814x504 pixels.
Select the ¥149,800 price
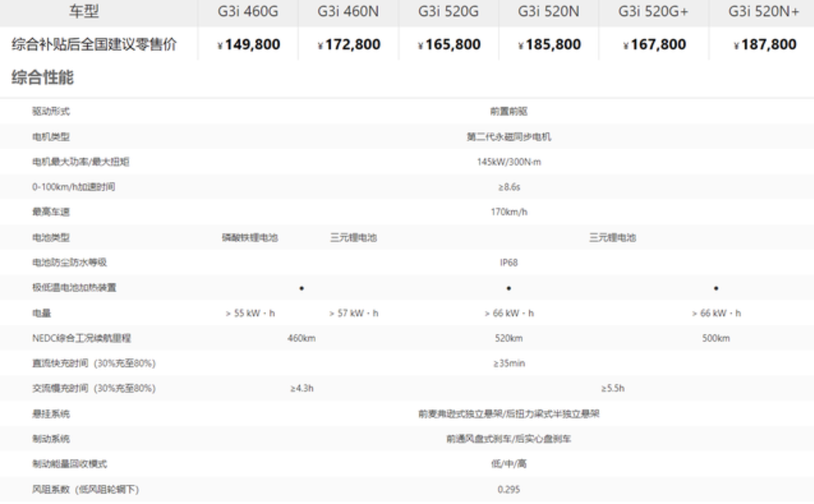point(249,45)
